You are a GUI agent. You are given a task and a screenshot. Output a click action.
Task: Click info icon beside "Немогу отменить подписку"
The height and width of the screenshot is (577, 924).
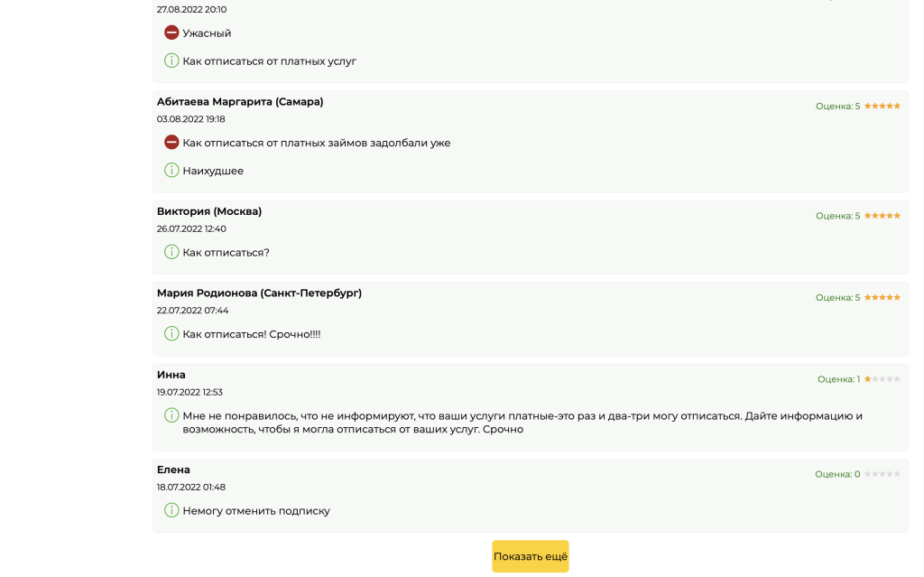(171, 510)
